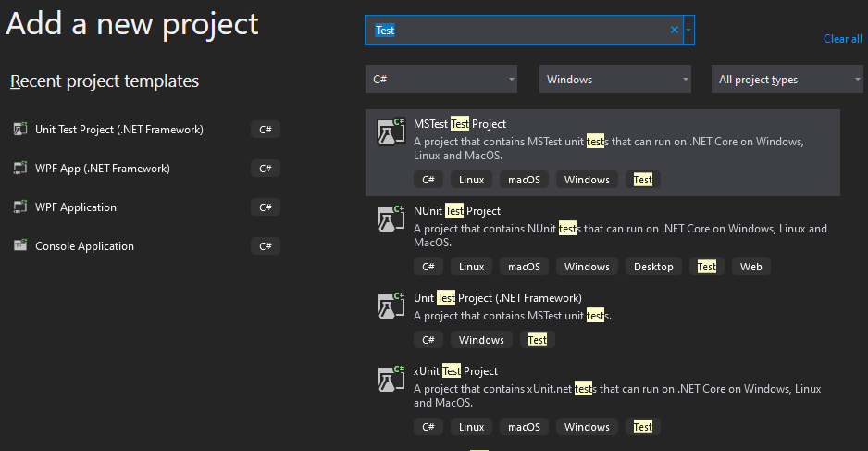The width and height of the screenshot is (868, 451).
Task: Select Unit Test Project (.NET Framework) in results
Action: coord(602,319)
